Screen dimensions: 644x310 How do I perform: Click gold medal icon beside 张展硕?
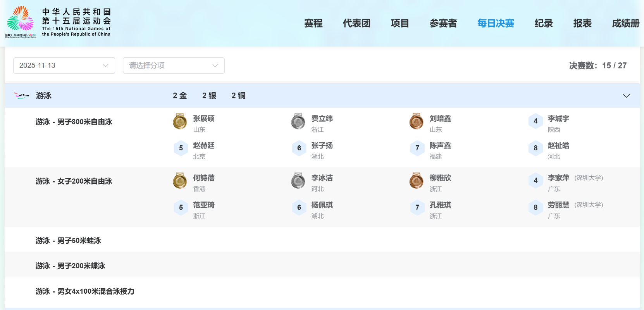click(x=180, y=121)
